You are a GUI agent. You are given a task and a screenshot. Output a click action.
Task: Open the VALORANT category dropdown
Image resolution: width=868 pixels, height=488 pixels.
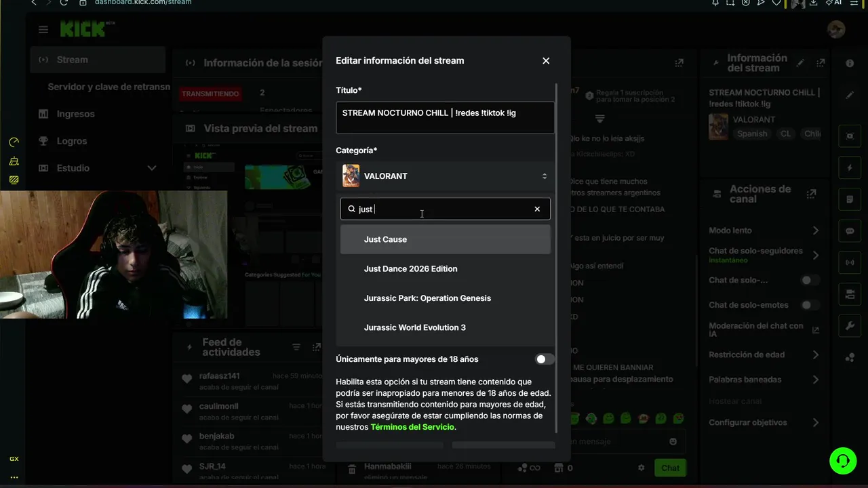[445, 176]
